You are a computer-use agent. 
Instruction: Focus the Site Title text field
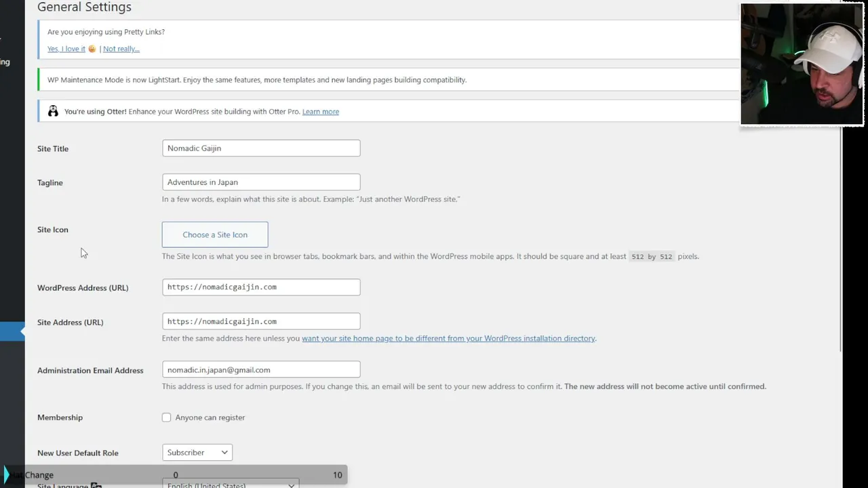point(261,148)
